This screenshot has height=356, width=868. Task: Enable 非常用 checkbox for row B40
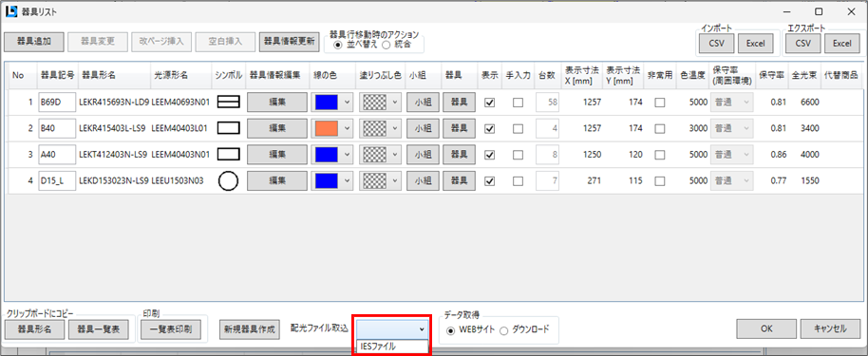pos(660,128)
